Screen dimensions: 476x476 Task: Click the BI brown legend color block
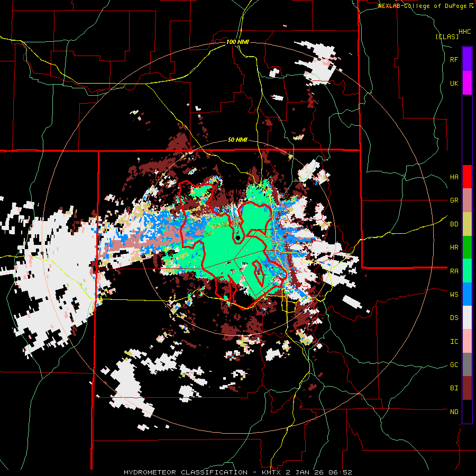click(x=467, y=388)
